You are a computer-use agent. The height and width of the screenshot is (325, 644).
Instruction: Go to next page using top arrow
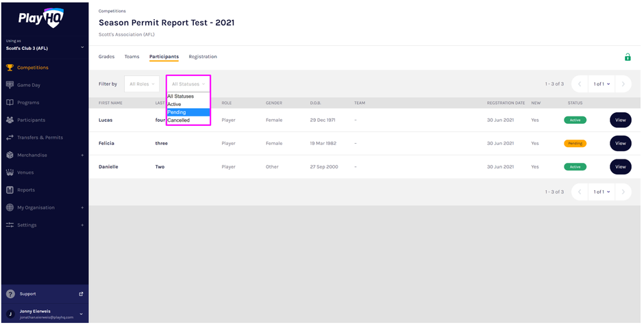(623, 84)
